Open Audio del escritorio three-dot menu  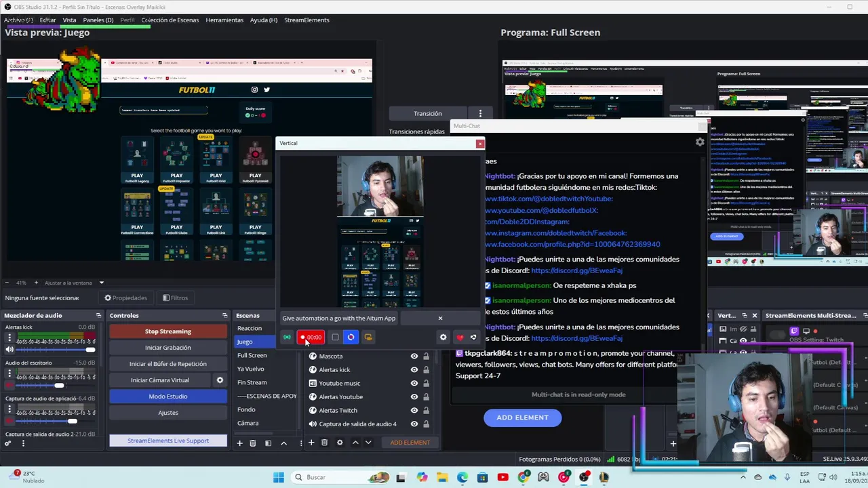point(9,373)
